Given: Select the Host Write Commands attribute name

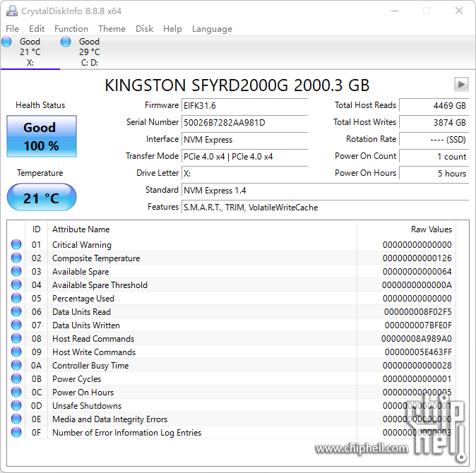Looking at the screenshot, I should point(94,352).
